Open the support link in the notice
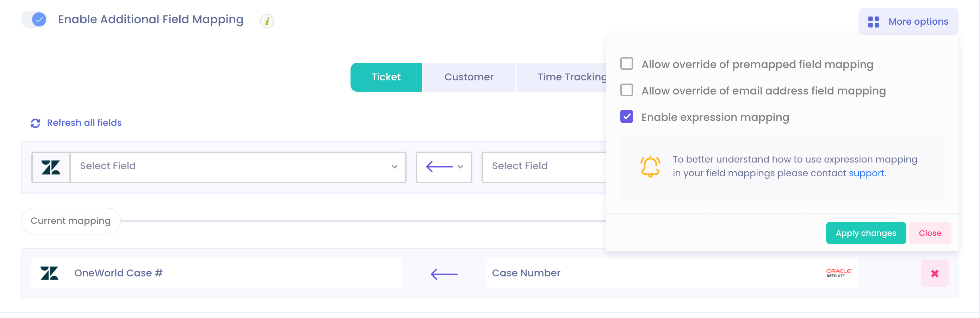This screenshot has width=980, height=318. 867,173
